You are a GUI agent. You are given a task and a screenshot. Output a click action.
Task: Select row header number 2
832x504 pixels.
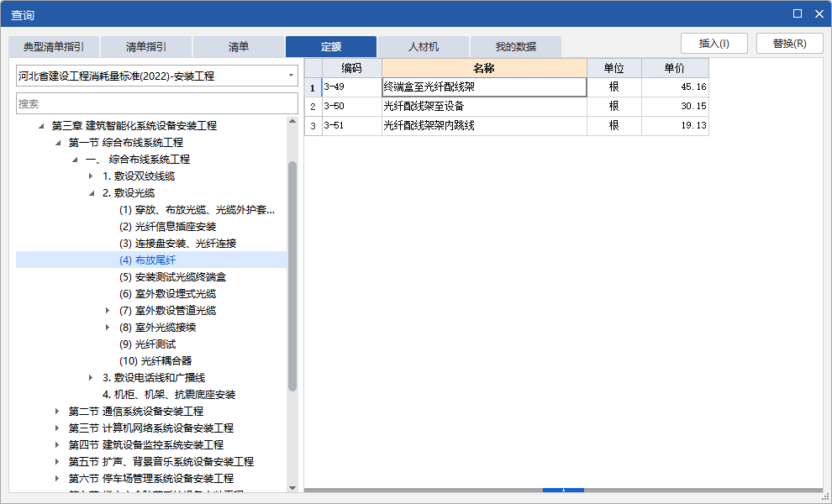(x=313, y=106)
